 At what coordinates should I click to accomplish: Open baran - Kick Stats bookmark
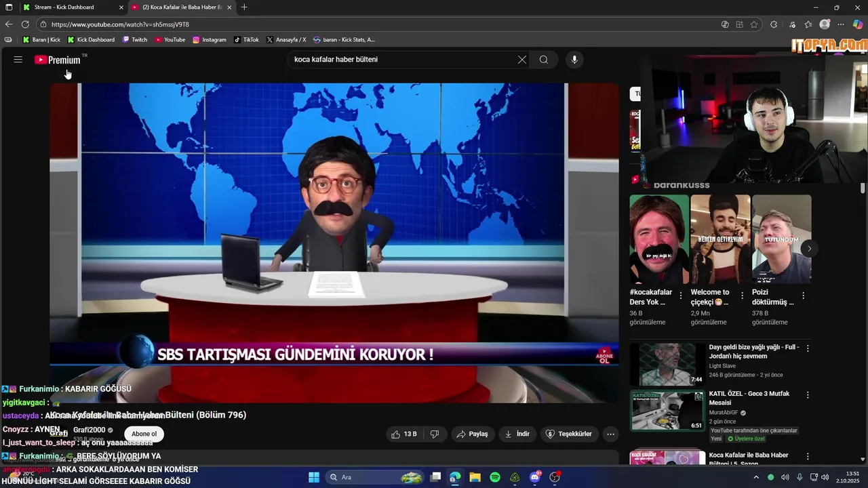pyautogui.click(x=344, y=40)
